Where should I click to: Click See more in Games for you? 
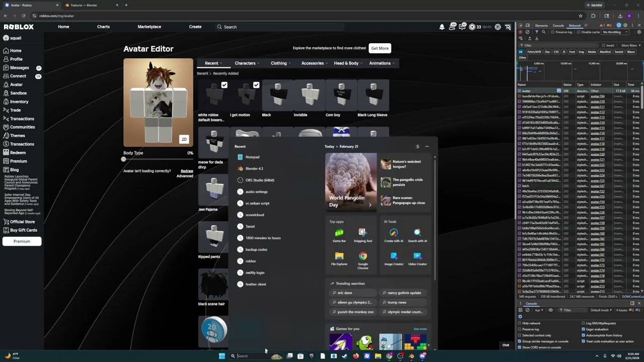(420, 329)
